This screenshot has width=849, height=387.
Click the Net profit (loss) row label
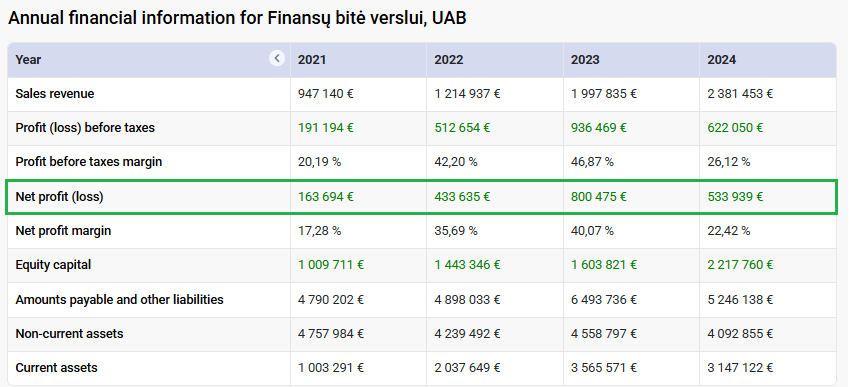click(59, 197)
